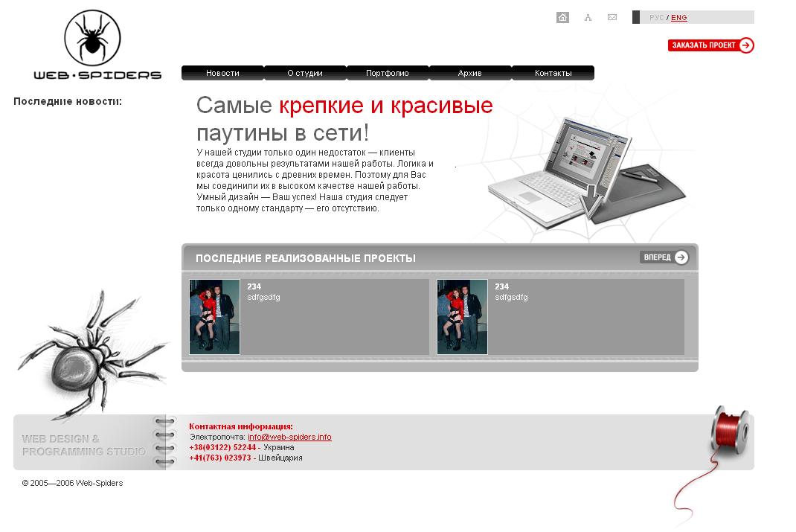Click the envelope mail icon
Image resolution: width=796 pixels, height=532 pixels.
[612, 17]
